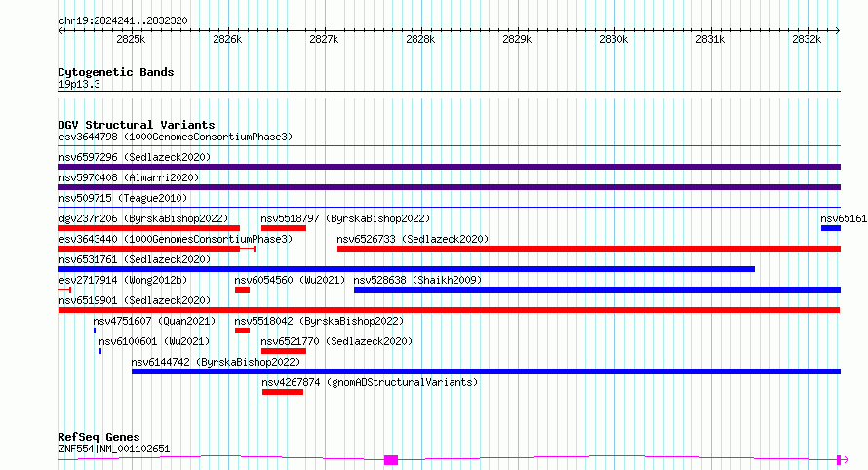The image size is (868, 470).
Task: Click the nsv6144742 (ByrskaBishop2022) label
Action: [216, 362]
